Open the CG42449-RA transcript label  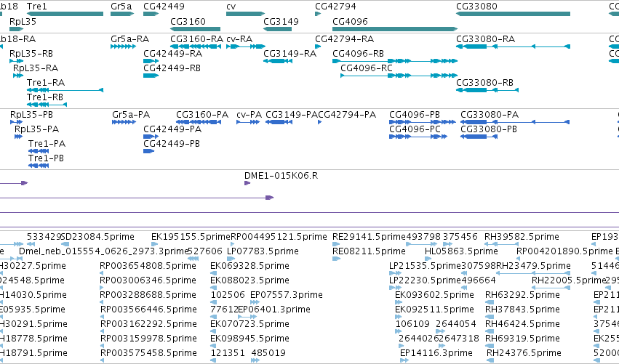(x=173, y=54)
